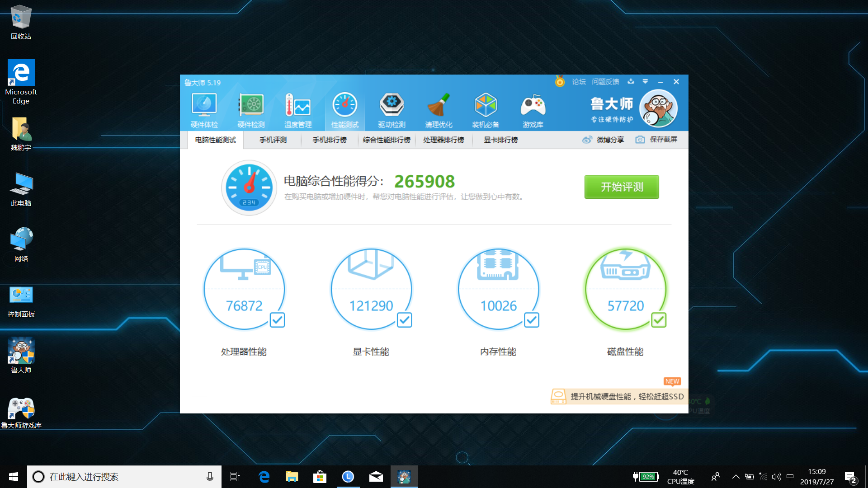Click the disk performance circle 57720
868x488 pixels.
tap(626, 289)
